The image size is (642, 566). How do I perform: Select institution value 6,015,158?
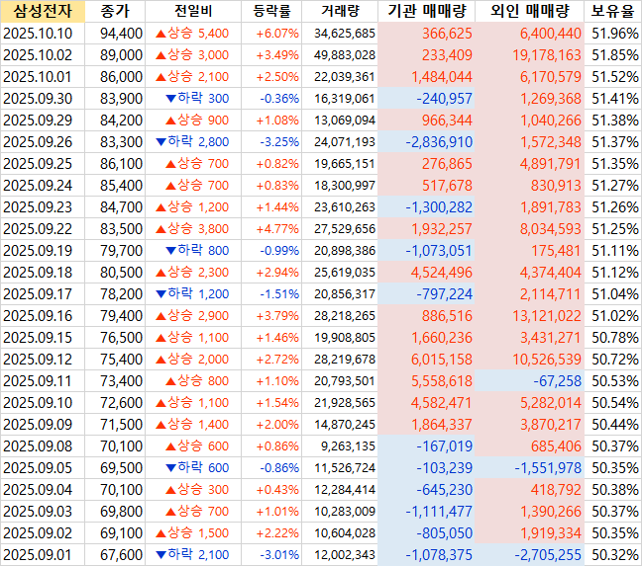[427, 359]
